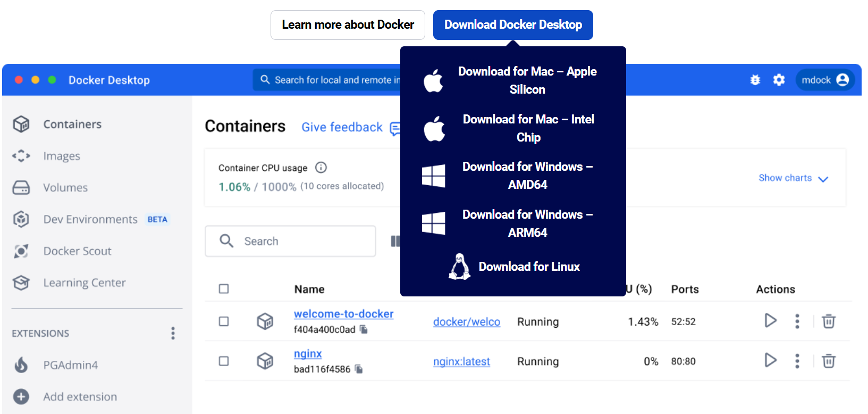Click the Volumes drive icon
This screenshot has width=868, height=414.
click(21, 187)
